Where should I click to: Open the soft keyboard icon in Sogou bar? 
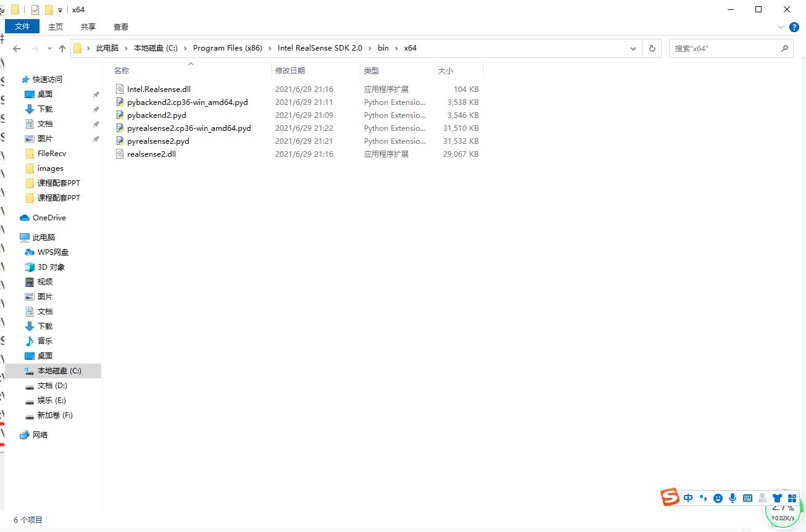pyautogui.click(x=747, y=497)
